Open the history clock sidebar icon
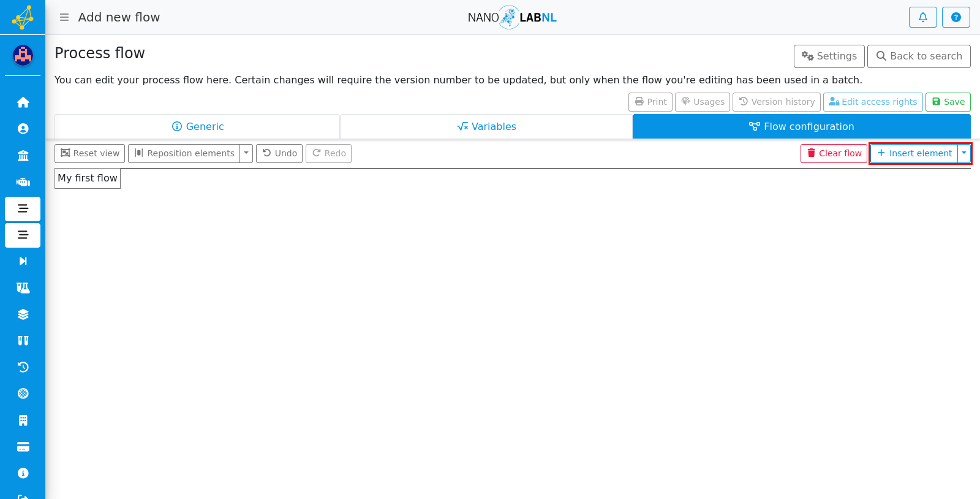 click(23, 367)
